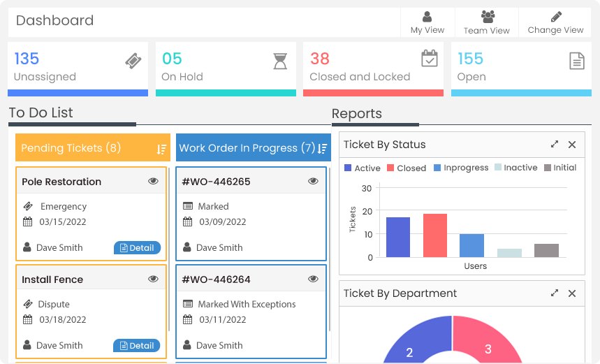Toggle Inactive series in chart legend
Image resolution: width=600 pixels, height=364 pixels.
pos(515,168)
